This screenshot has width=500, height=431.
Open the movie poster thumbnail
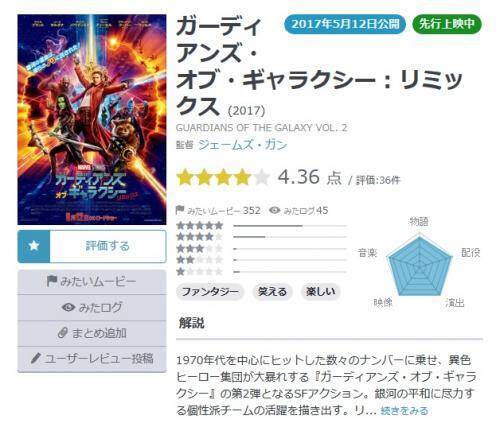click(x=92, y=119)
